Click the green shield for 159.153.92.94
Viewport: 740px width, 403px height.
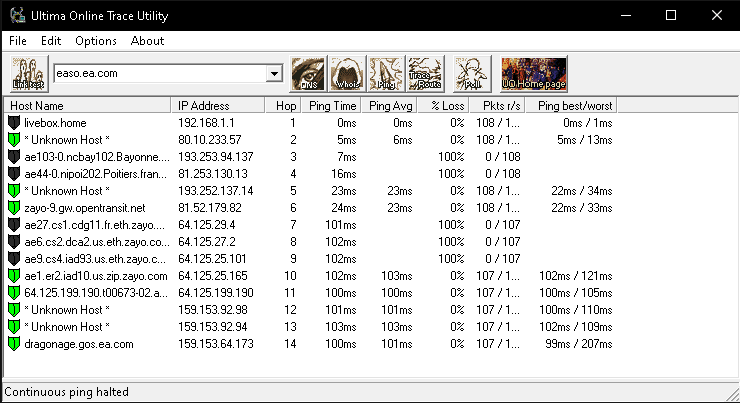coord(14,327)
